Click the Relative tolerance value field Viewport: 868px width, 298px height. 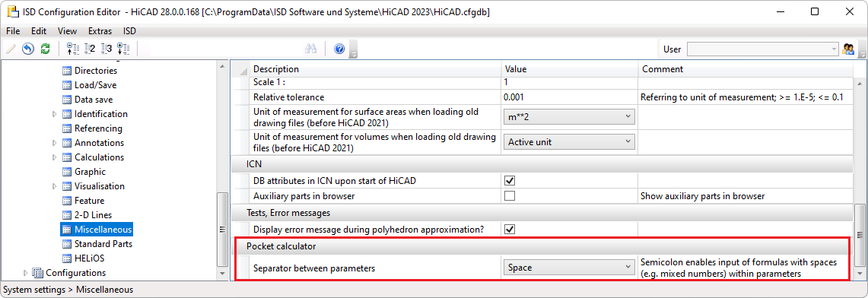point(569,97)
